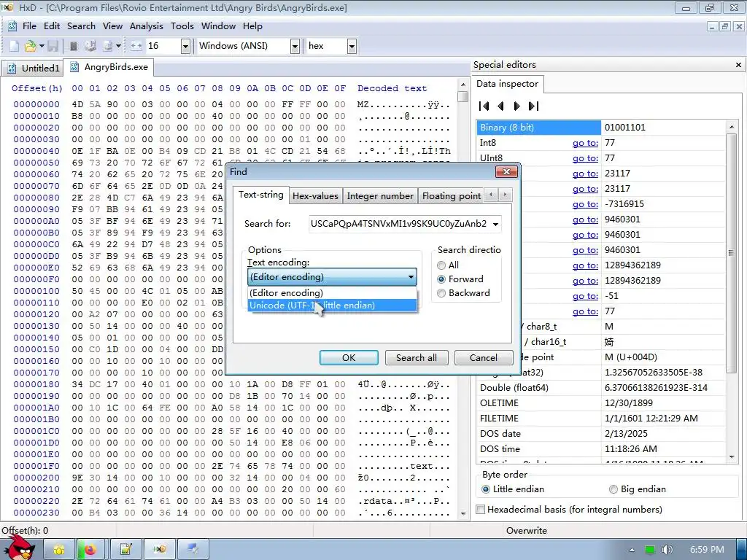
Task: Enable Hexadecimal basis checkbox
Action: tap(481, 510)
